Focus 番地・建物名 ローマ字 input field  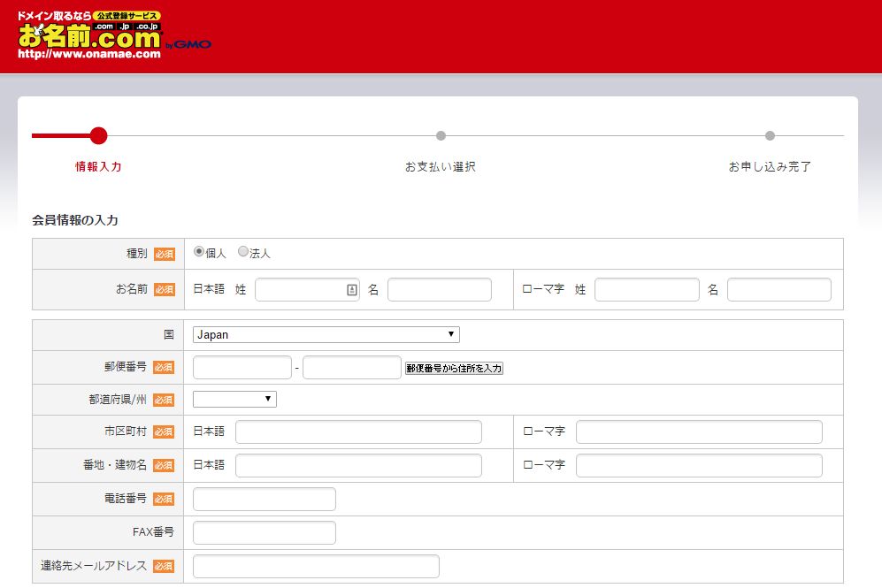tap(699, 465)
